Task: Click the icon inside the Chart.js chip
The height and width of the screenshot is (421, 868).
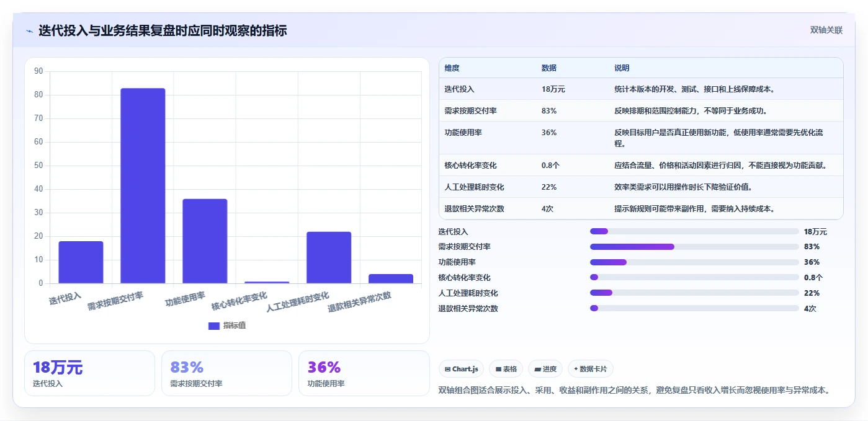Action: [x=447, y=369]
